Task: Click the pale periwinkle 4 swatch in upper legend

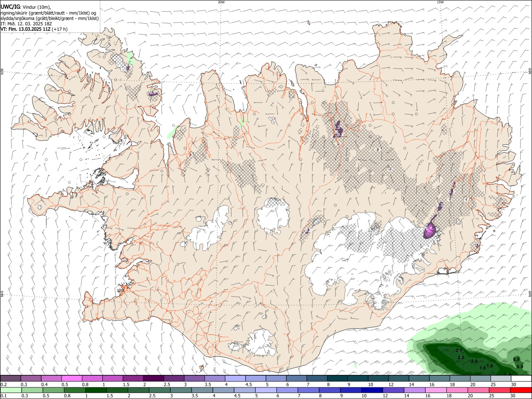Action: (235, 379)
